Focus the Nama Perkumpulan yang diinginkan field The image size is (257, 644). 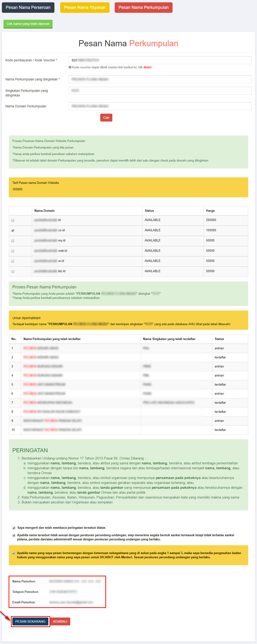(160, 79)
